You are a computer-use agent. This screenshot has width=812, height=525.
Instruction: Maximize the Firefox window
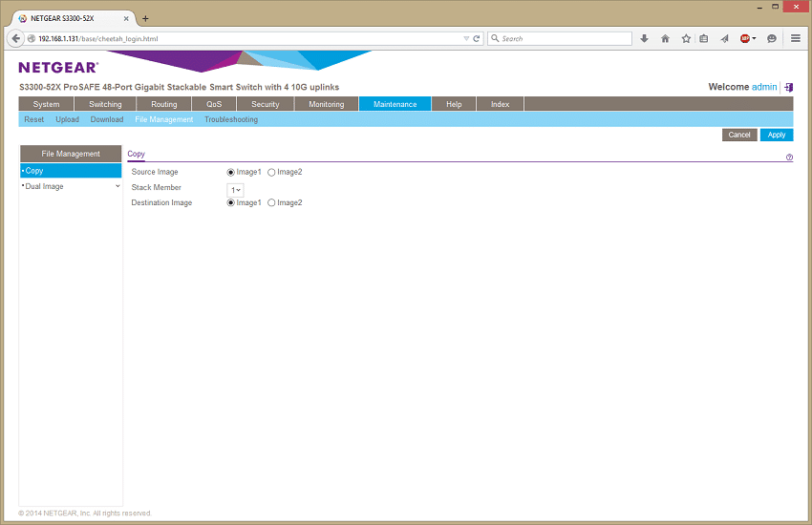(776, 7)
